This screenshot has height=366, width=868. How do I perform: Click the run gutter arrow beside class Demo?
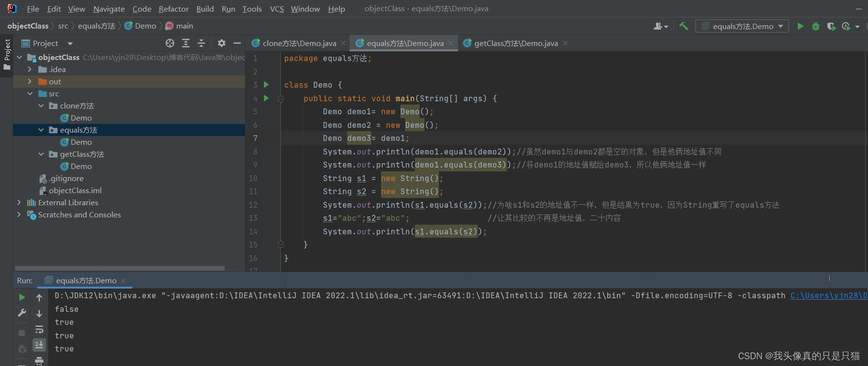266,85
